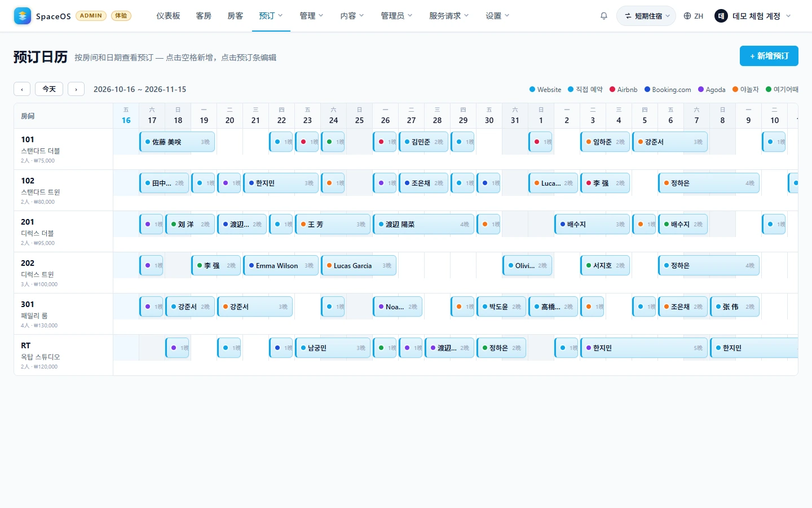Switch to the 房客 tab
The image size is (812, 508).
click(235, 16)
